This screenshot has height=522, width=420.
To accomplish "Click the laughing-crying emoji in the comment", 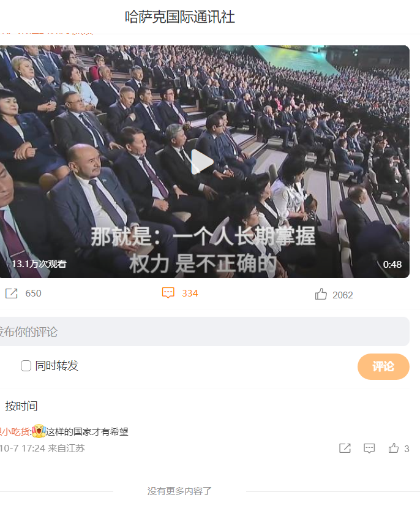I will [x=39, y=431].
